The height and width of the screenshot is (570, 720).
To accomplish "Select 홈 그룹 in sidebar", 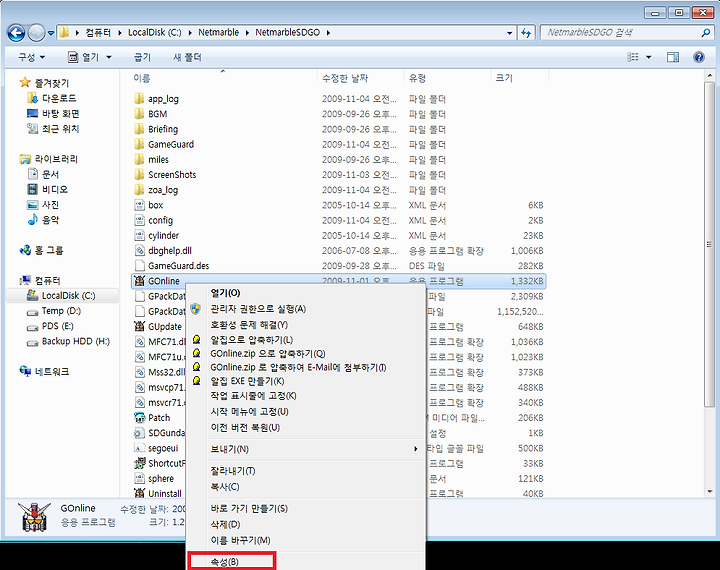I will coord(41,250).
